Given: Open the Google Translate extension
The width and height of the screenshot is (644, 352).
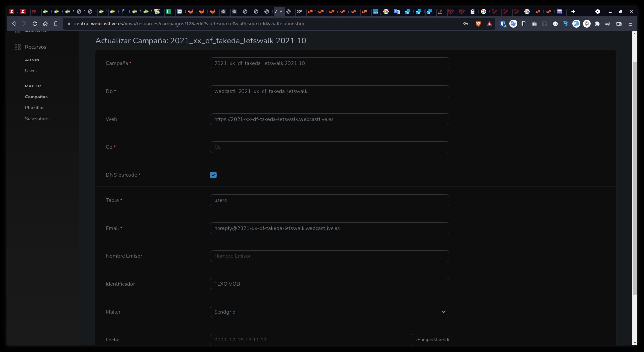Looking at the screenshot, I should pyautogui.click(x=513, y=24).
